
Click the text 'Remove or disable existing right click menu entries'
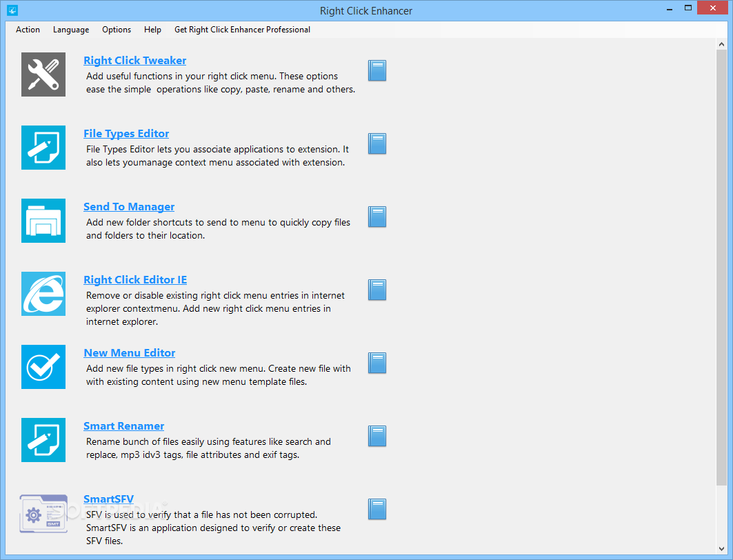197,295
